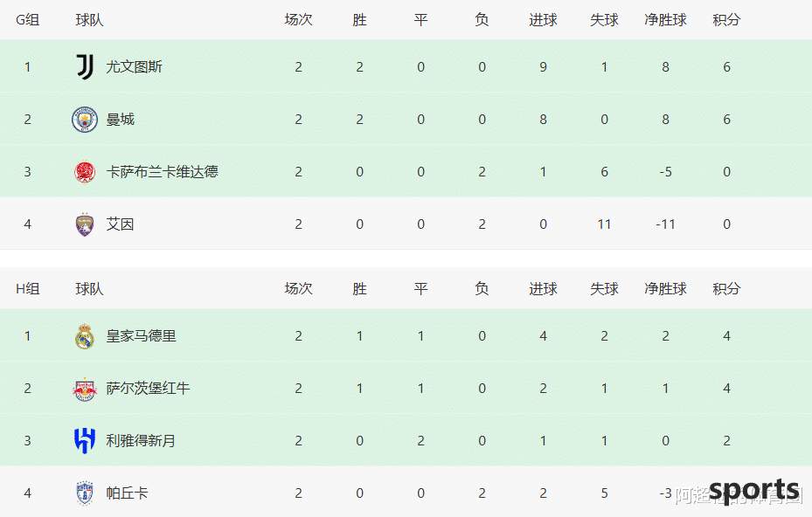Open team name 尤文图斯
This screenshot has width=812, height=517.
134,66
